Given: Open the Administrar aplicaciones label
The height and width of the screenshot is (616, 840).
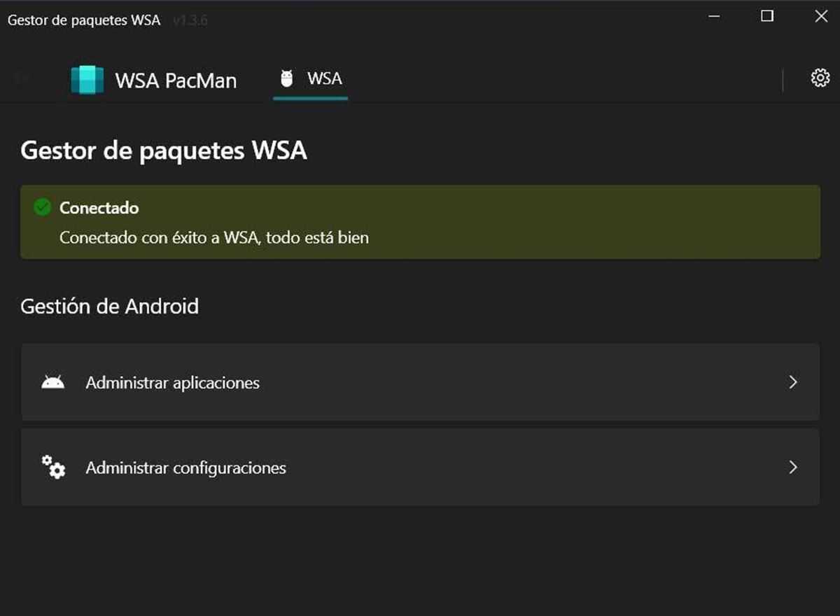Looking at the screenshot, I should click(172, 383).
